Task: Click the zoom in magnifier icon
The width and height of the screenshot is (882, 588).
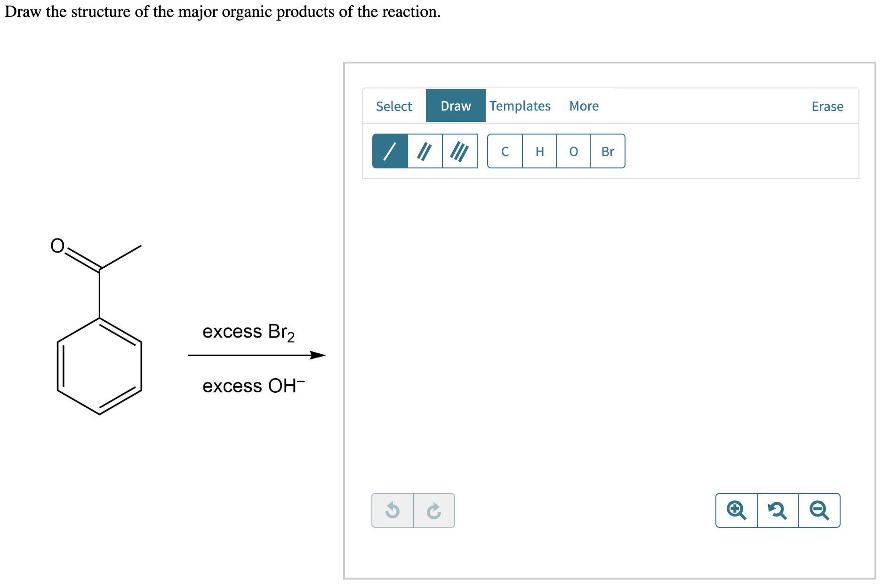Action: (x=736, y=510)
